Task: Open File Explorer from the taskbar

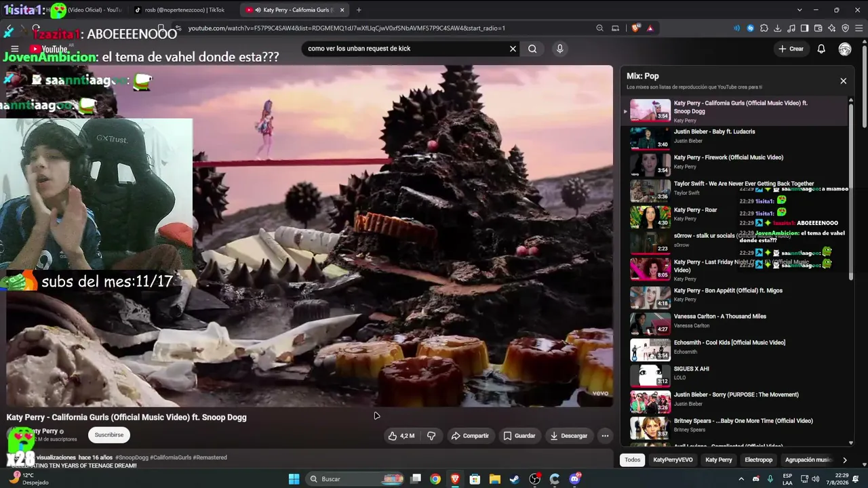Action: click(495, 479)
